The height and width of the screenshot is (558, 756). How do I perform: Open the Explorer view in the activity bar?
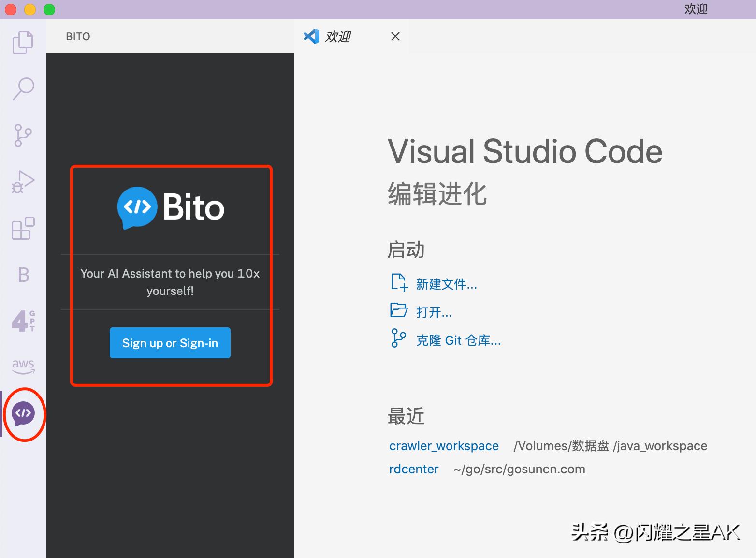(x=23, y=43)
